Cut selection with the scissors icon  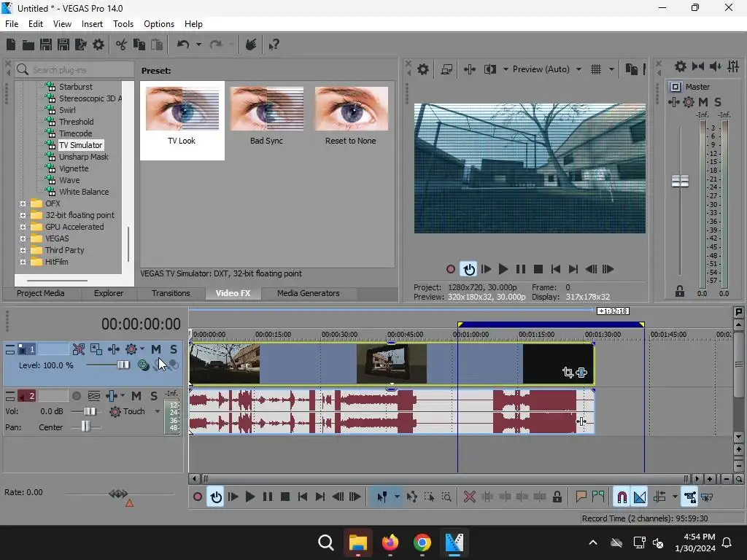pyautogui.click(x=122, y=44)
